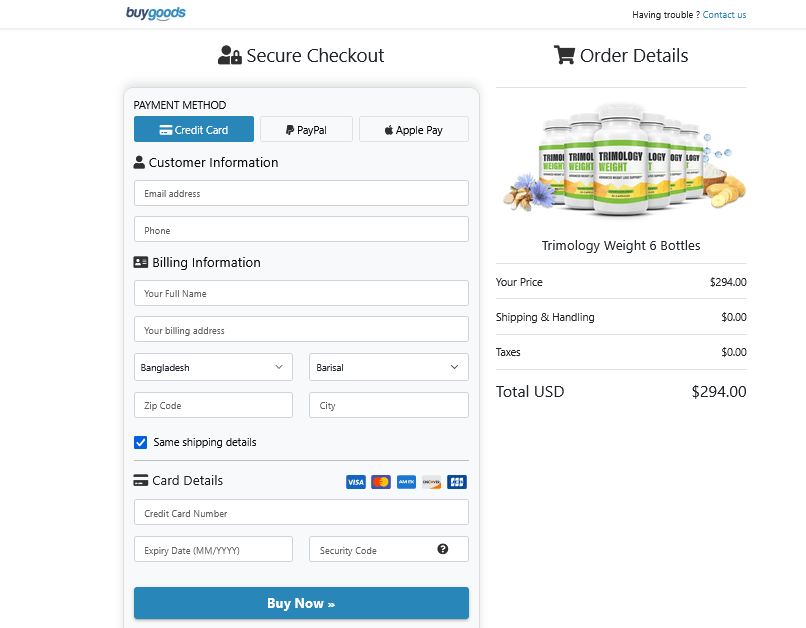Click the Buy Now button
The width and height of the screenshot is (806, 628).
301,603
